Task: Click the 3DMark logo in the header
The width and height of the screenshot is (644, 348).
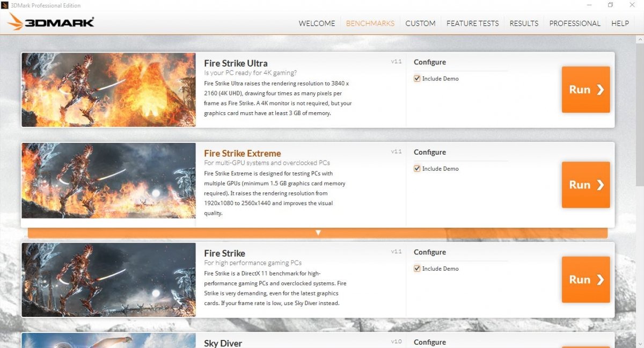Action: (x=52, y=22)
